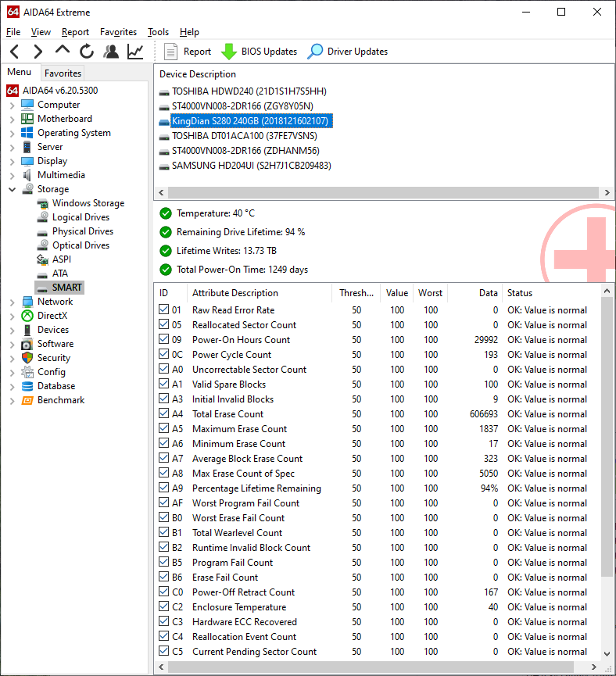Click the SAMSUNG HD204UI drive icon
The height and width of the screenshot is (676, 616).
coord(164,166)
